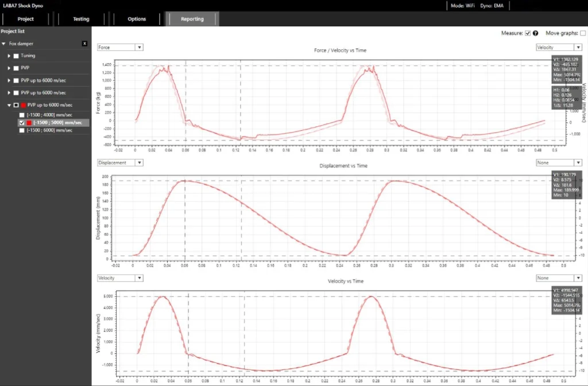Click the Dyno: EMA status text
Screen dimensions: 588x386
492,6
